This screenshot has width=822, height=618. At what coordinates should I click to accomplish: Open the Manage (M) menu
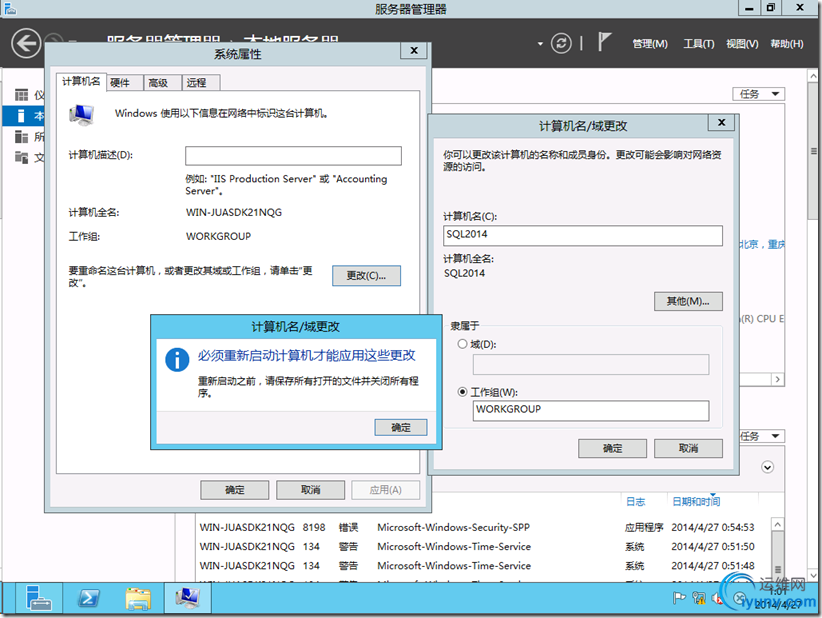650,44
